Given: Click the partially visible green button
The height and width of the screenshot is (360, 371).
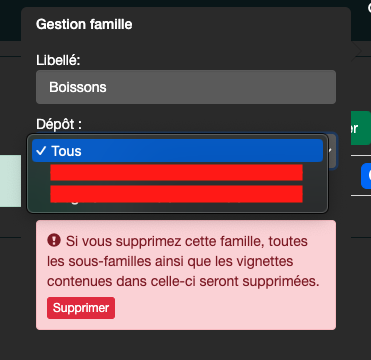Looking at the screenshot, I should click(x=361, y=128).
